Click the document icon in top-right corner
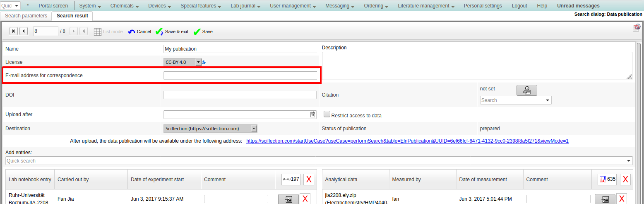Image resolution: width=644 pixels, height=204 pixels. (637, 28)
